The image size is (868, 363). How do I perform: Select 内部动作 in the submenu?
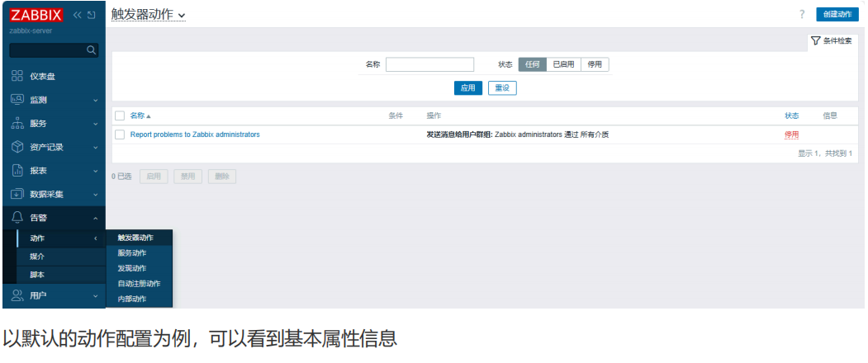coord(140,299)
